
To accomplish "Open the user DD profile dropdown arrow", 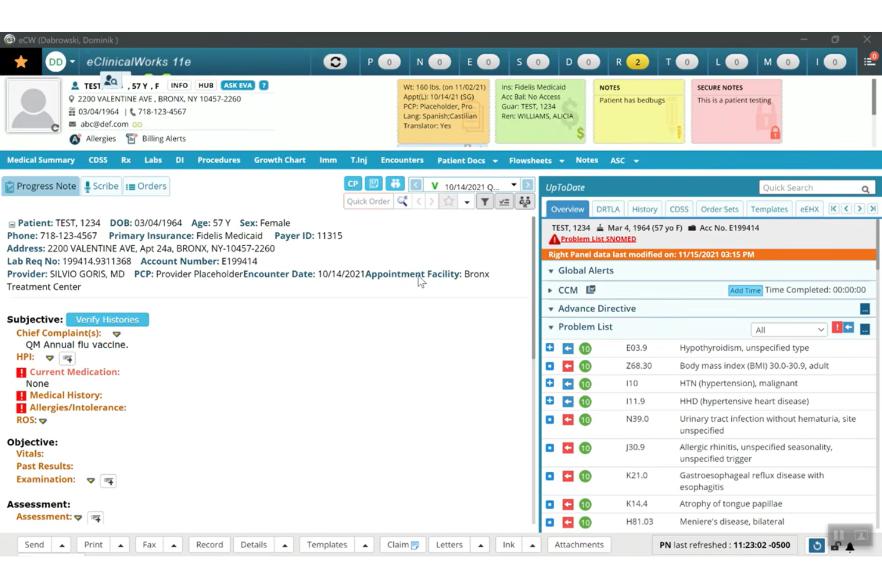I will pyautogui.click(x=72, y=61).
